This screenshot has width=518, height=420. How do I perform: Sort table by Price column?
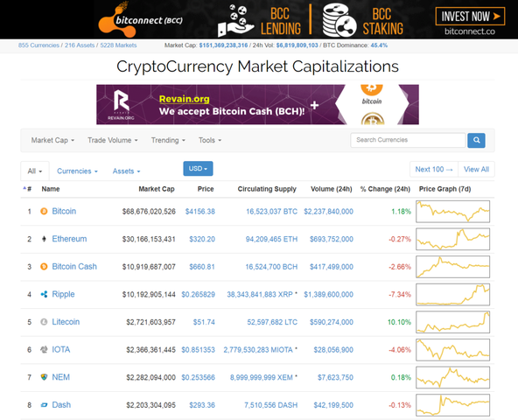coord(206,189)
